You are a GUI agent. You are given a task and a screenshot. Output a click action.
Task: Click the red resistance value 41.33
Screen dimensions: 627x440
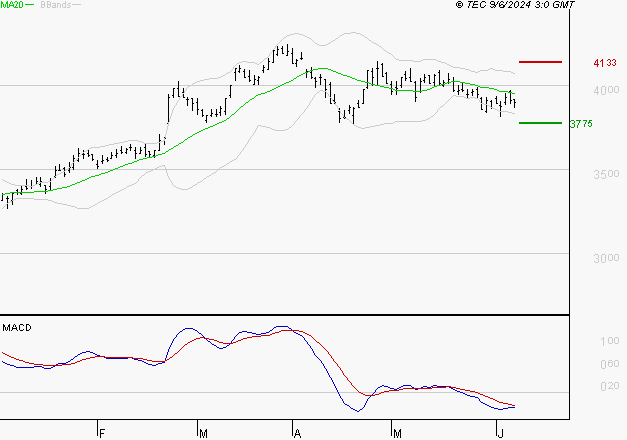605,63
